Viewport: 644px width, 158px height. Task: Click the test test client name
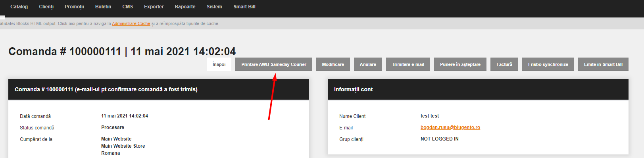click(x=430, y=116)
